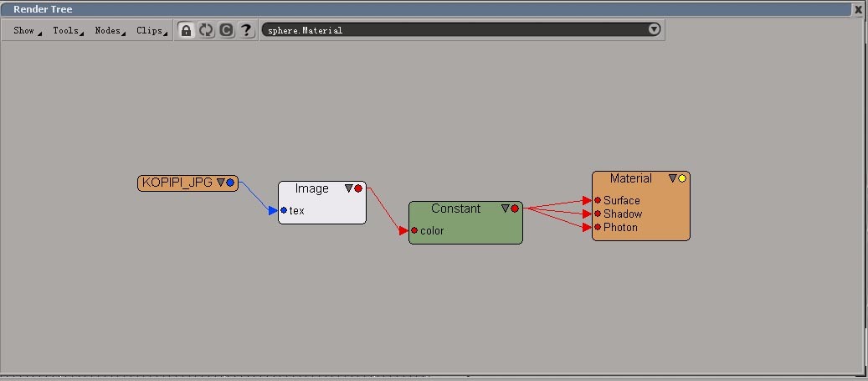The height and width of the screenshot is (381, 868).
Task: Click the Surface label on Material node
Action: tap(622, 200)
